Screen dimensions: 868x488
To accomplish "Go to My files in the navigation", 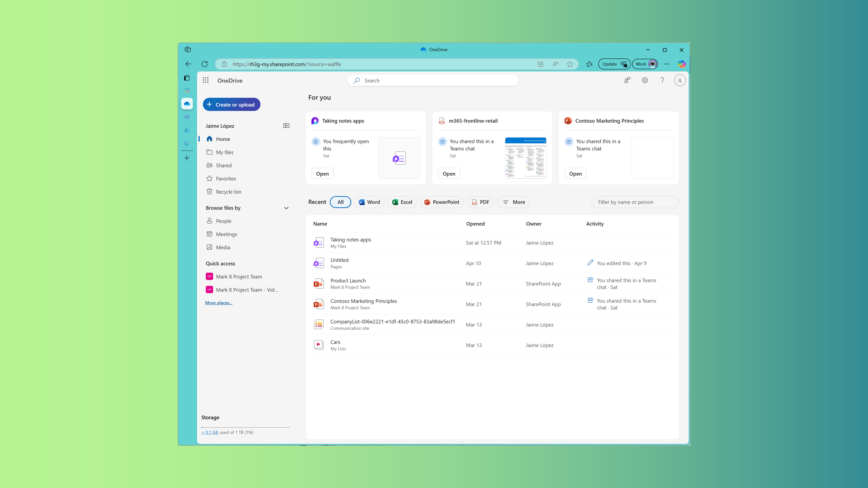I will click(224, 152).
